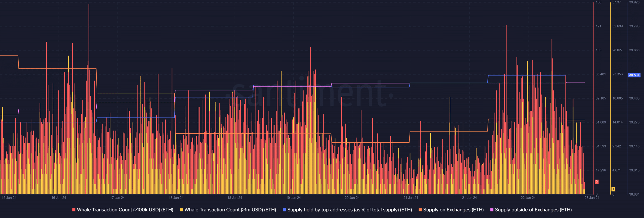This screenshot has height=218, width=644.
Task: Click the 9.342 axis tick label
Action: point(617,146)
